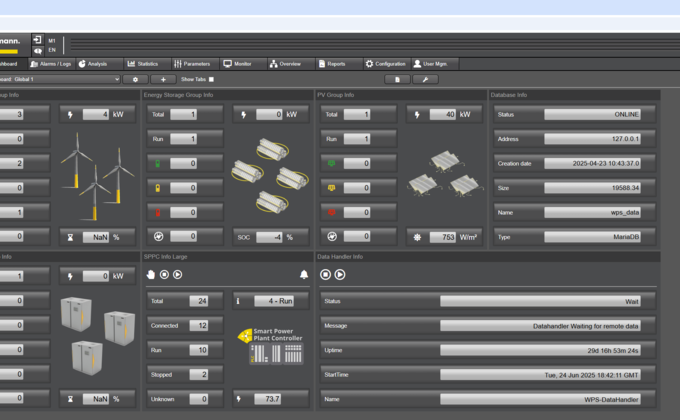Image resolution: width=680 pixels, height=420 pixels.
Task: Click the document icon button in toolbar
Action: (x=397, y=79)
